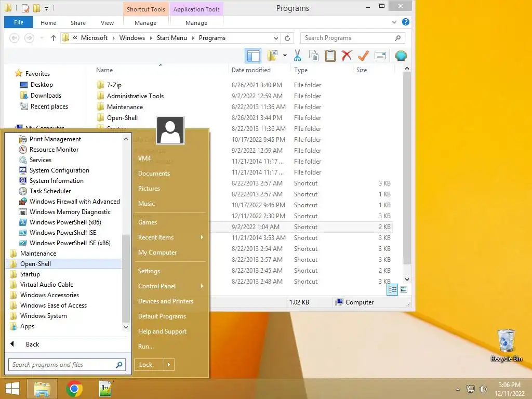Click the Classic Explorer shell settings icon
The height and width of the screenshot is (399, 532).
tap(401, 56)
